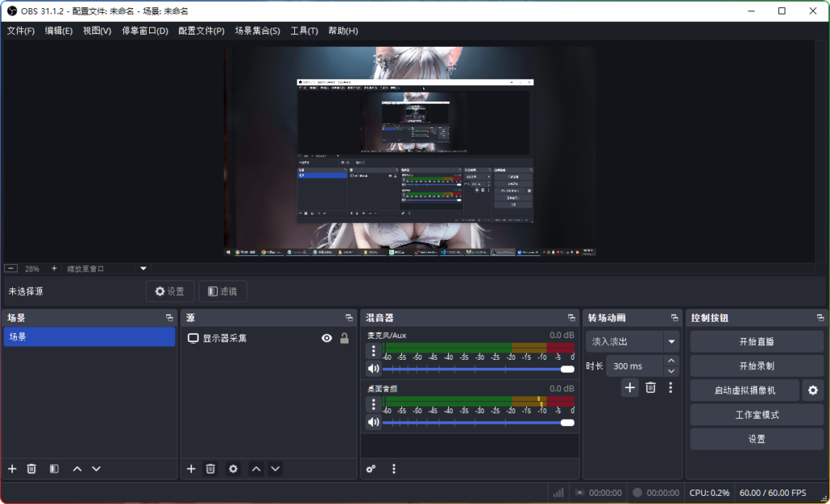Screen dimensions: 830x504
Task: Undock the 源 panel
Action: (x=349, y=318)
